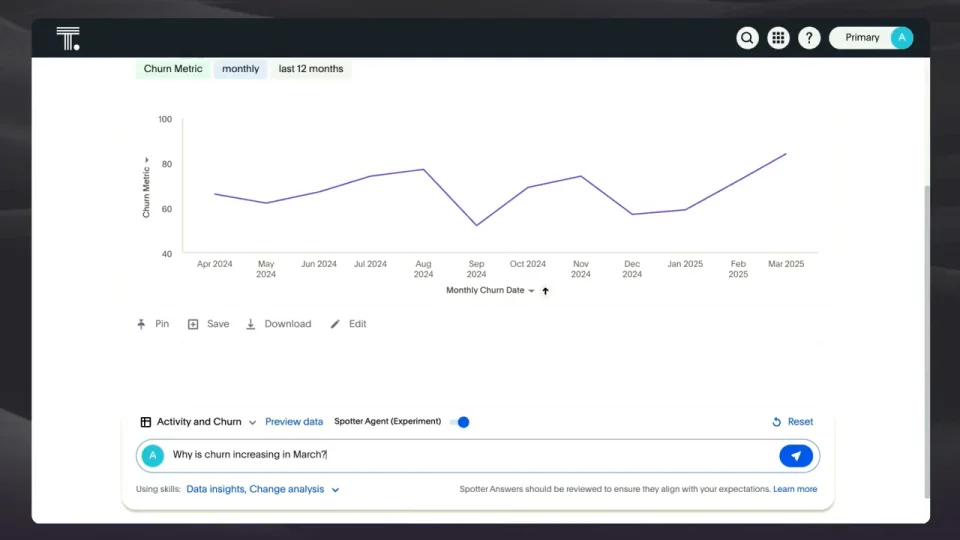Click the question input field
Screen dimensions: 960x540
(470, 455)
